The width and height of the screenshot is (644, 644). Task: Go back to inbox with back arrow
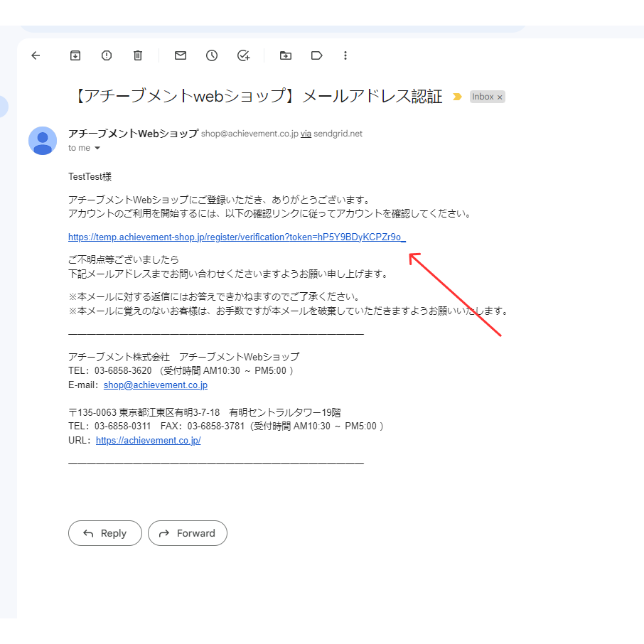coord(36,55)
